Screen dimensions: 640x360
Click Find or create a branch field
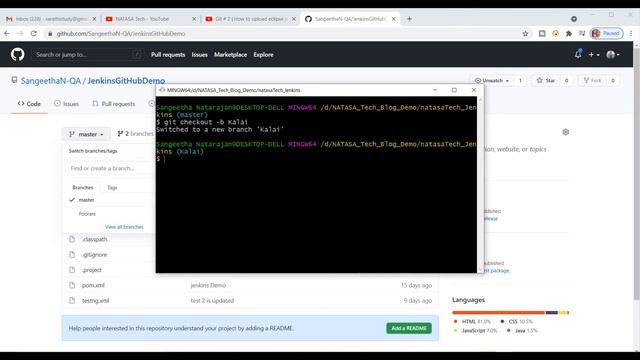(109, 168)
